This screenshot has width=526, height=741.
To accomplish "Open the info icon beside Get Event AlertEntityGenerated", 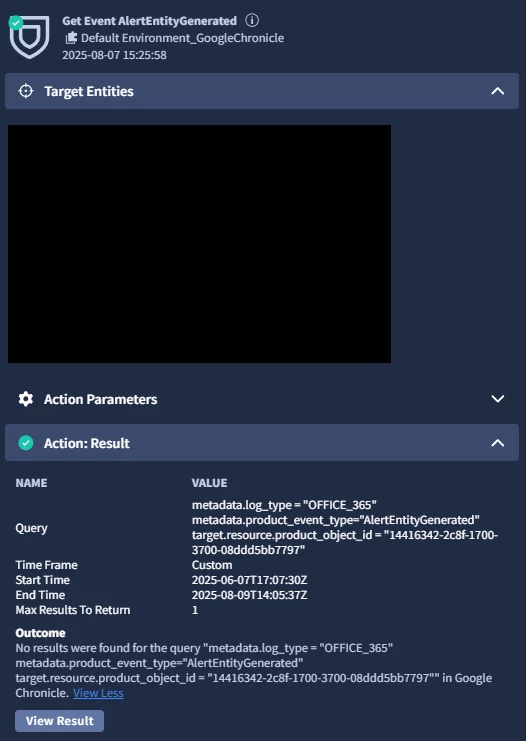I will (x=252, y=20).
